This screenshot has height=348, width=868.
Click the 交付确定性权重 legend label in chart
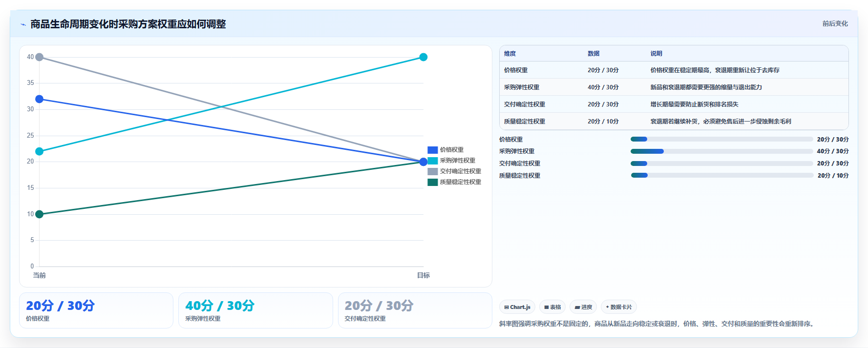(461, 171)
